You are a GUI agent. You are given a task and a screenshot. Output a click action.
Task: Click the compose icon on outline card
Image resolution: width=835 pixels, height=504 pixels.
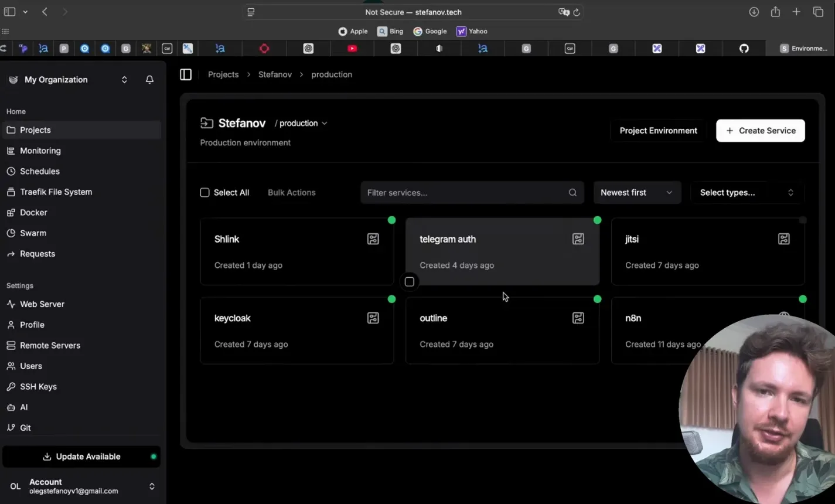[578, 318]
